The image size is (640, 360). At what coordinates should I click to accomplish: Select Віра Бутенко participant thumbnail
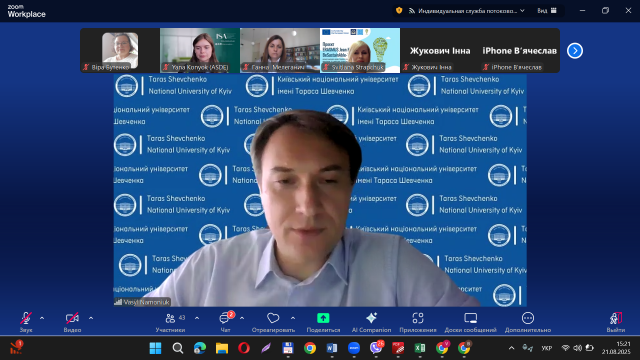[x=120, y=51]
